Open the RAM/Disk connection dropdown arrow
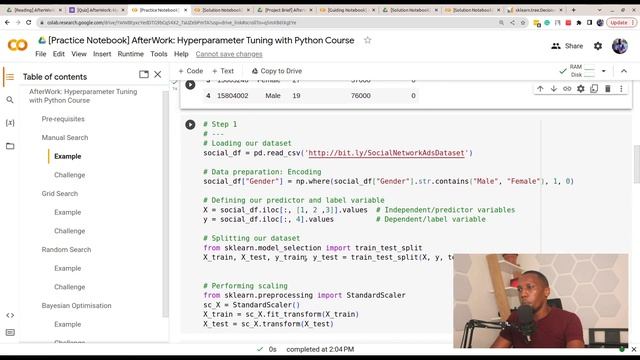 click(604, 71)
